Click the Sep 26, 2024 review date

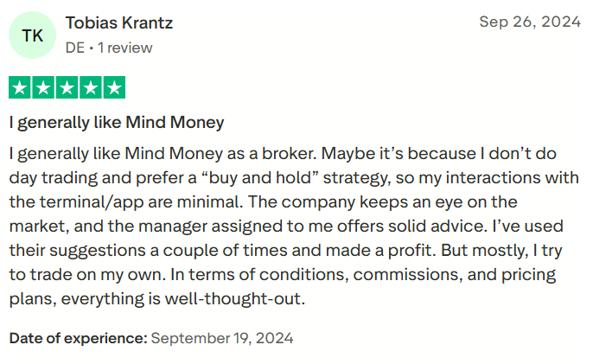530,22
